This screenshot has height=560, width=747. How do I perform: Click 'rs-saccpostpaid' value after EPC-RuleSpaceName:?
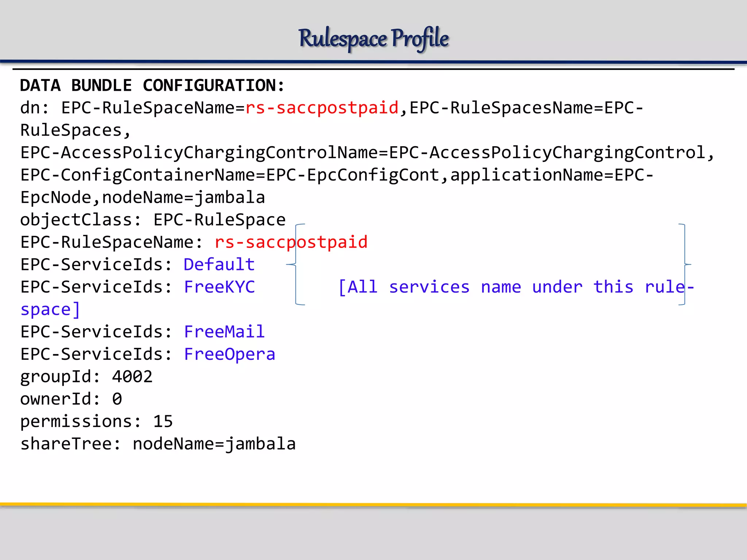pyautogui.click(x=291, y=242)
